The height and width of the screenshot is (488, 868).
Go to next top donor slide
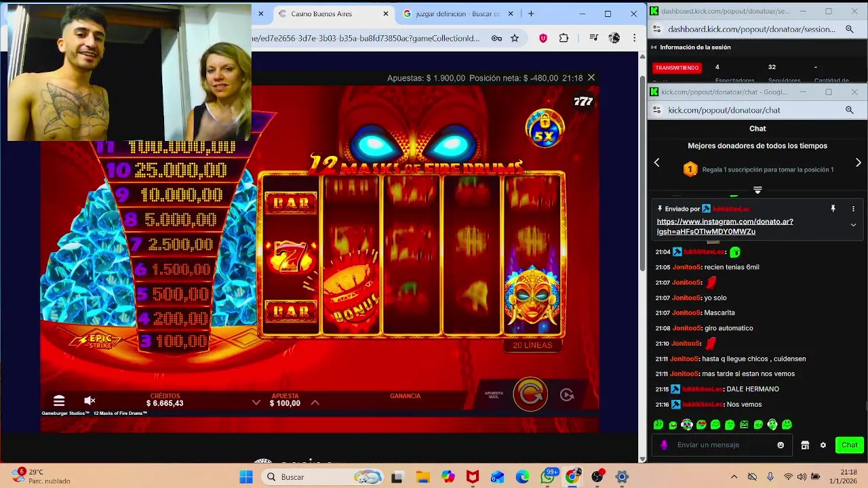pos(859,163)
